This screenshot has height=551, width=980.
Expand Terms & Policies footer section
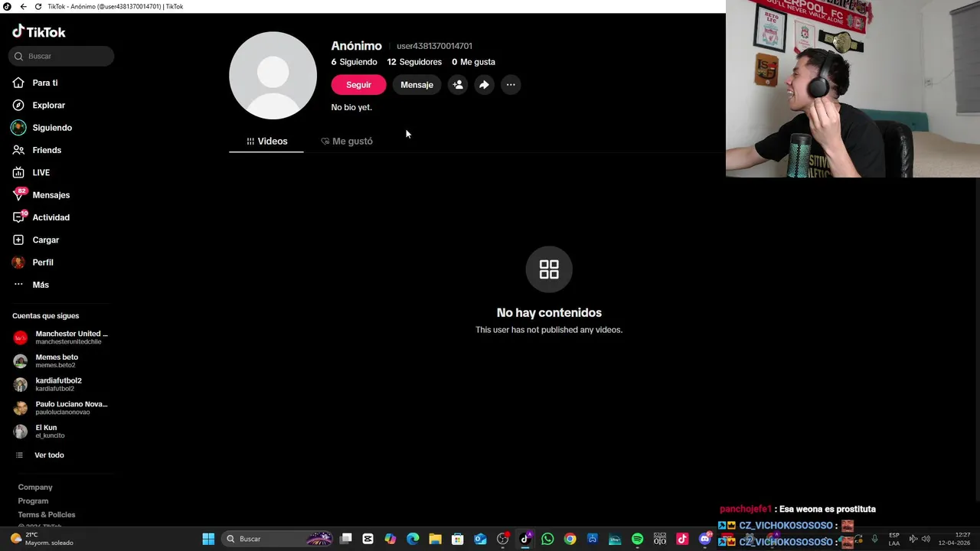click(x=47, y=515)
